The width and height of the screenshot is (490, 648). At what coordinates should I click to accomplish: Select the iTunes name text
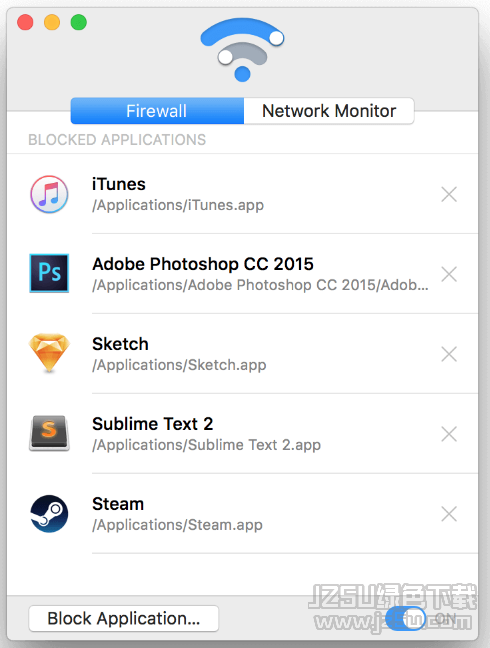coord(119,184)
